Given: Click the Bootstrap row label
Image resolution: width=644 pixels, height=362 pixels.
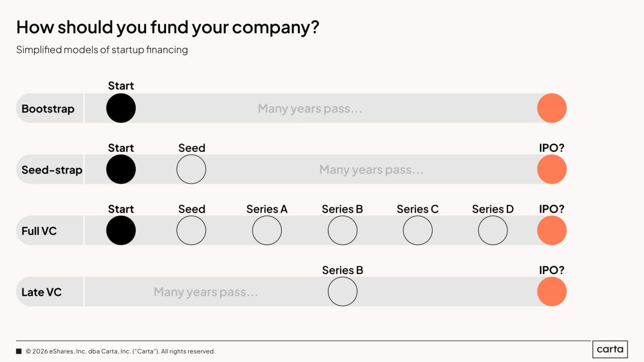Looking at the screenshot, I should pyautogui.click(x=48, y=109).
